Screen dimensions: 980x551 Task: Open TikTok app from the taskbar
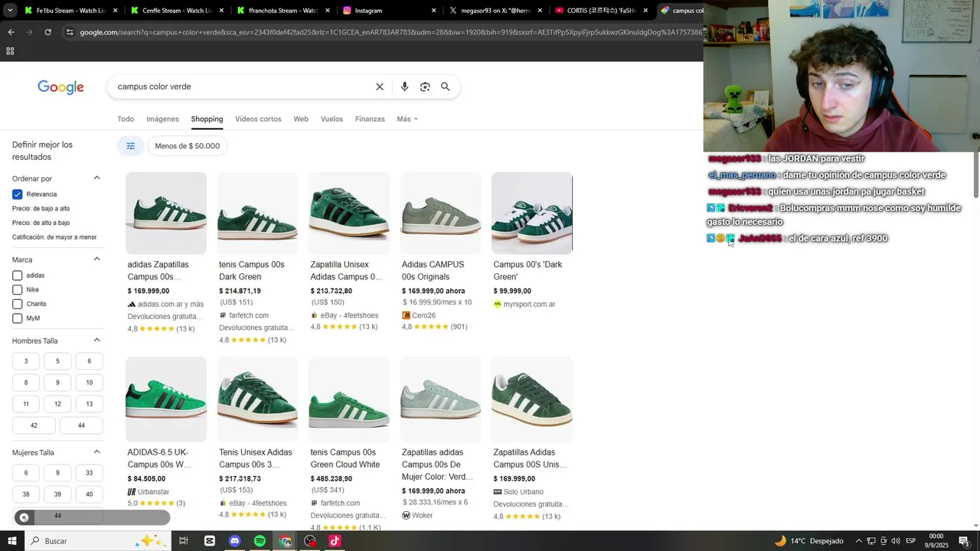(335, 541)
